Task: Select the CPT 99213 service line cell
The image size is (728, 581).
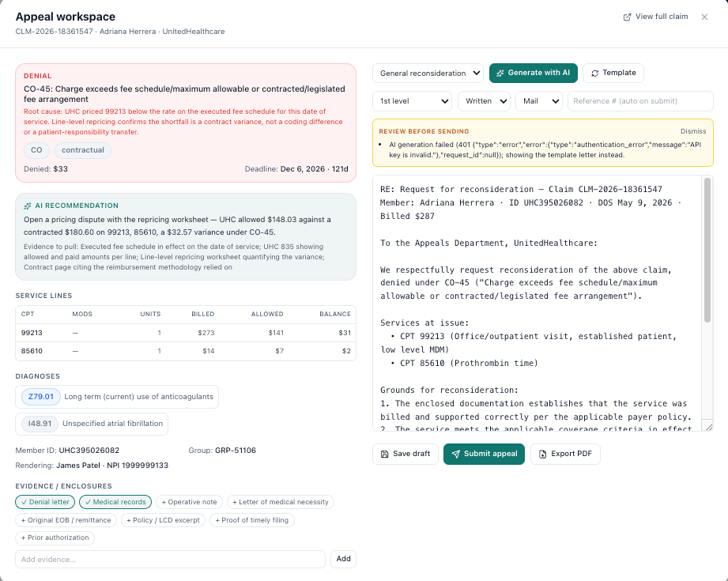Action: pos(32,333)
